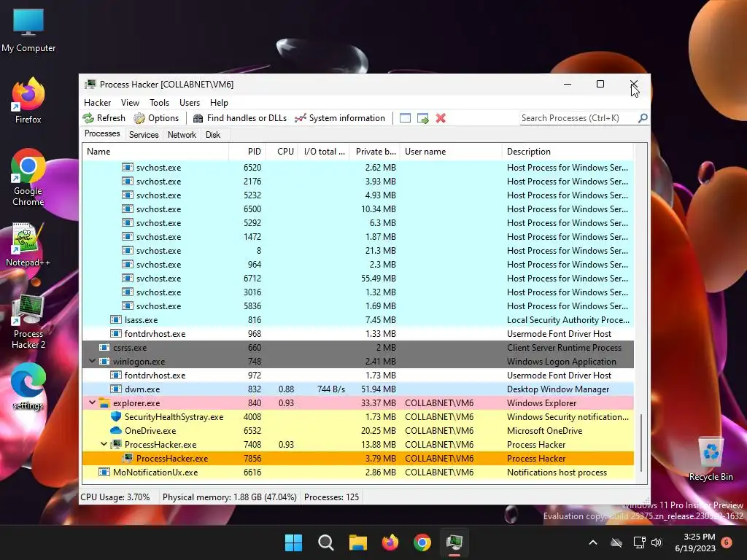Click the search magnifier icon

643,117
